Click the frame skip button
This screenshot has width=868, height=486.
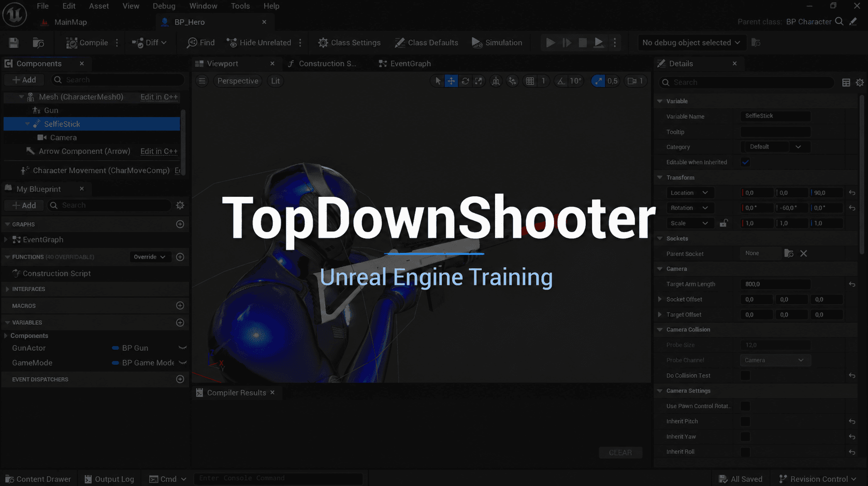pyautogui.click(x=567, y=42)
